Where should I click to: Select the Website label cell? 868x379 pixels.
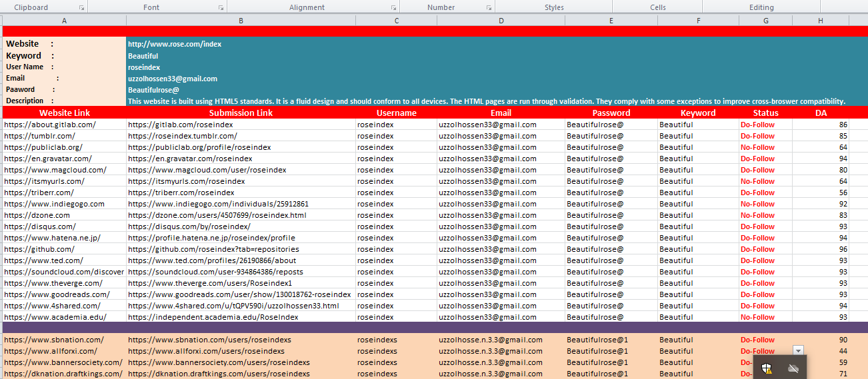point(64,44)
